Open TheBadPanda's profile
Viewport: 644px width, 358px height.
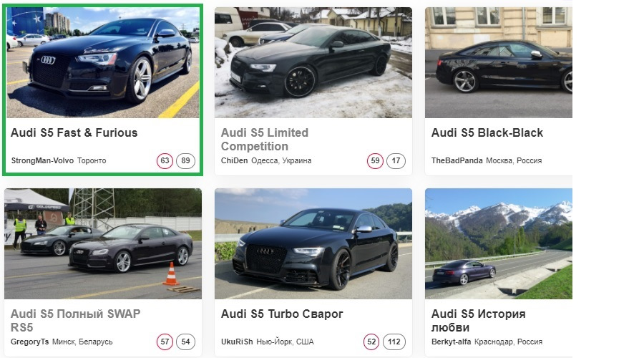[457, 161]
